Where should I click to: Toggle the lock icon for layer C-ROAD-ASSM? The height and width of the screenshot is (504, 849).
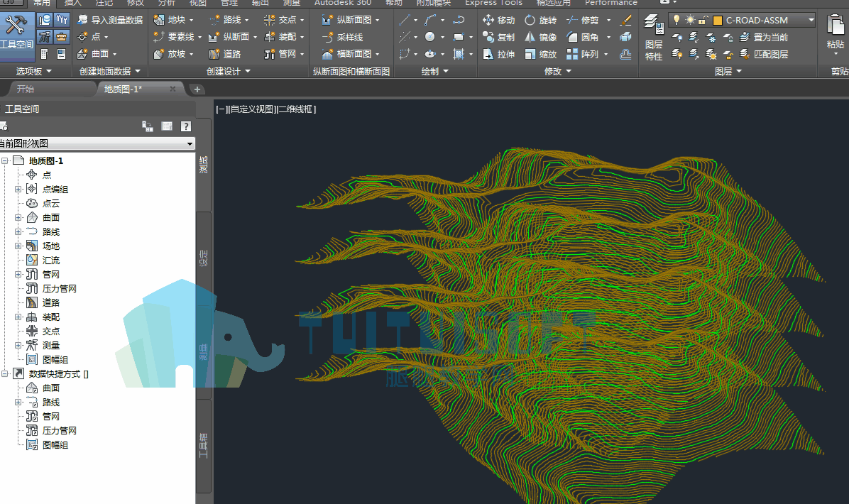(x=703, y=20)
